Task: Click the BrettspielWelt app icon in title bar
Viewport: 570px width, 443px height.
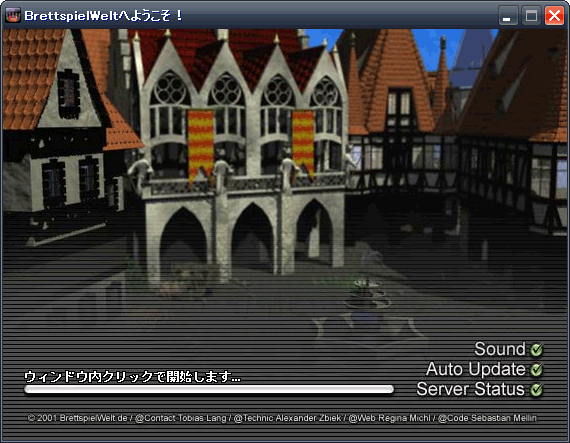Action: (x=13, y=16)
